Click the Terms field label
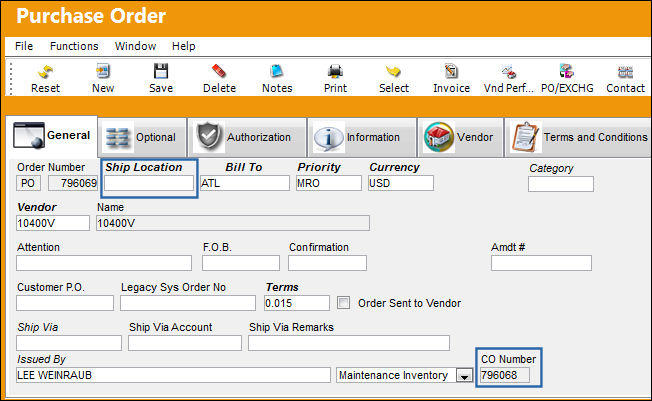The image size is (652, 401). (x=282, y=287)
